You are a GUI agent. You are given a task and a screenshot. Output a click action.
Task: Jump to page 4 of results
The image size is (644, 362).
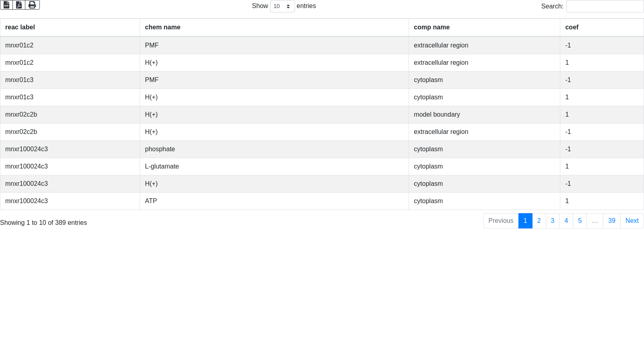click(x=566, y=221)
